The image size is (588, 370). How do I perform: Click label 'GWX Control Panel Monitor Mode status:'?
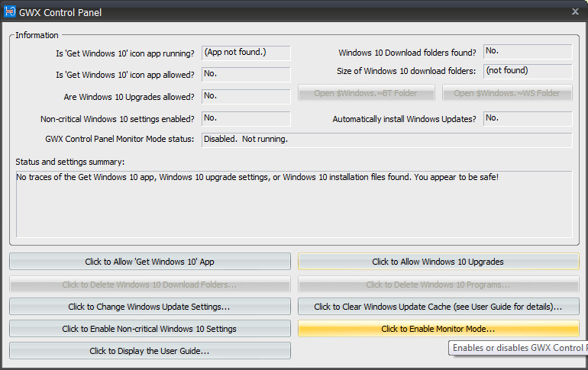(120, 139)
